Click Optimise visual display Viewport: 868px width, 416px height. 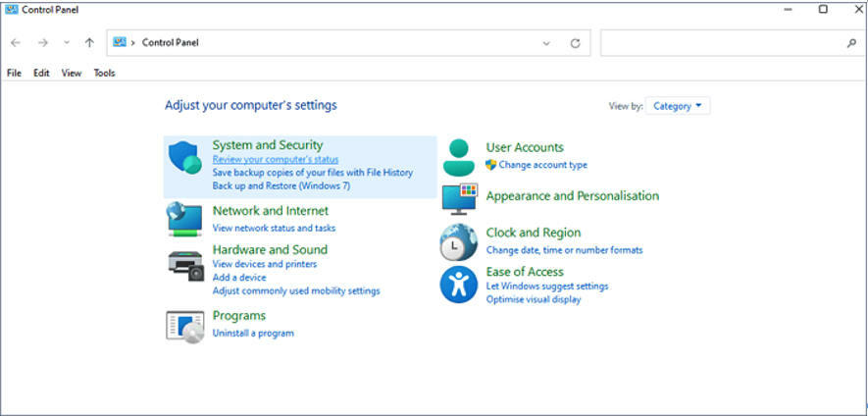pos(534,299)
